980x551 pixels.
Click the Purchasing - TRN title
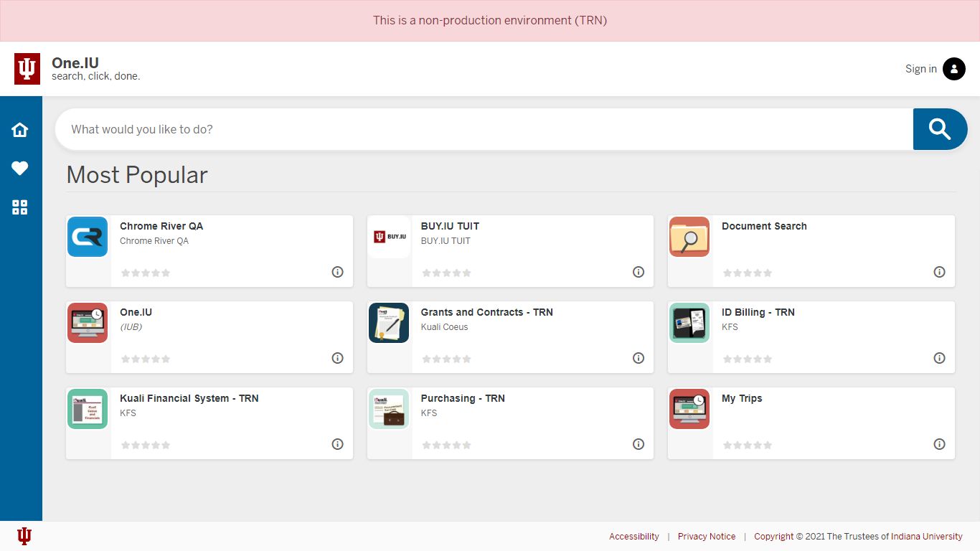(x=463, y=398)
